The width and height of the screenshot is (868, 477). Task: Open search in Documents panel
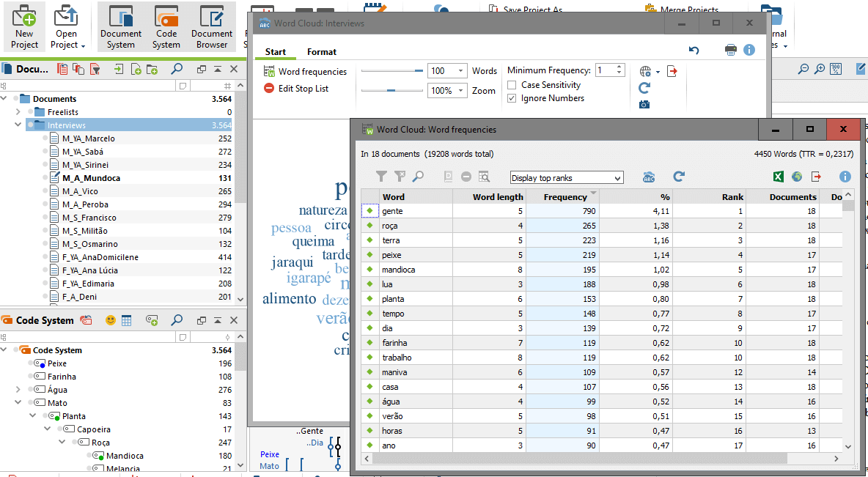[x=177, y=69]
